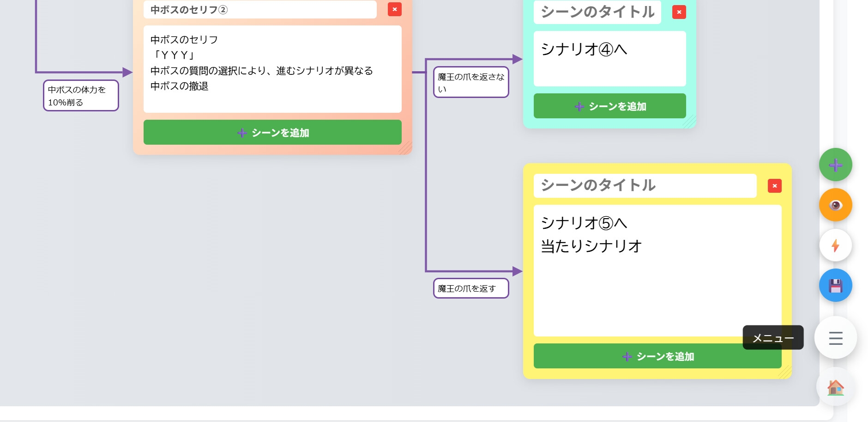This screenshot has width=868, height=422.
Task: Select the 魔王の爪を返さない branch label
Action: coord(470,82)
